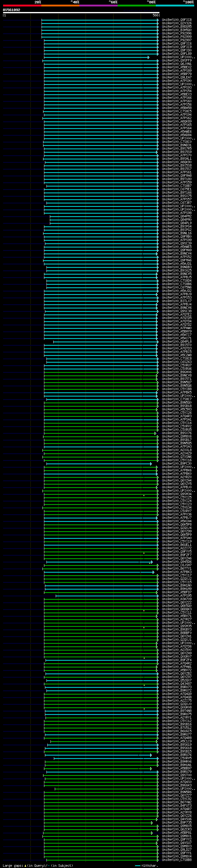197x868 pixels.
Task: Select the label UniRef100_B9PC30
Action: pos(176,464)
